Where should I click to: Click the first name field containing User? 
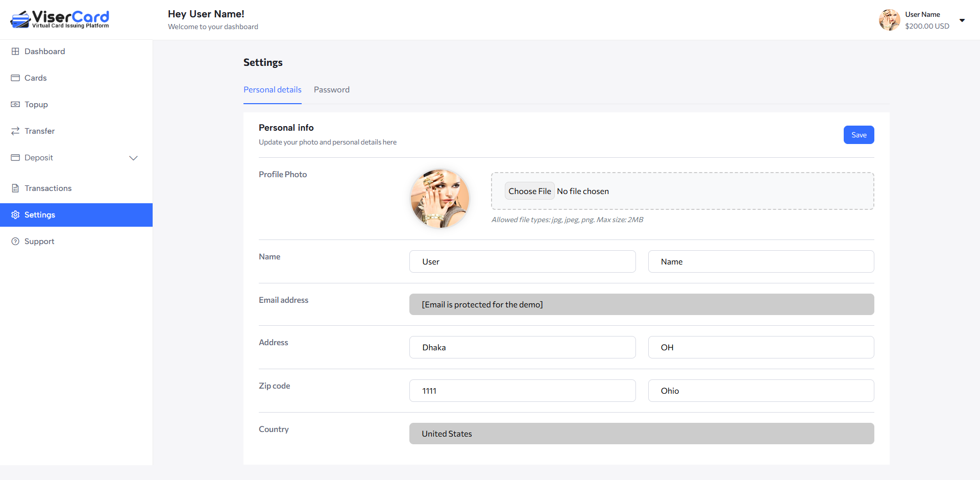point(522,261)
